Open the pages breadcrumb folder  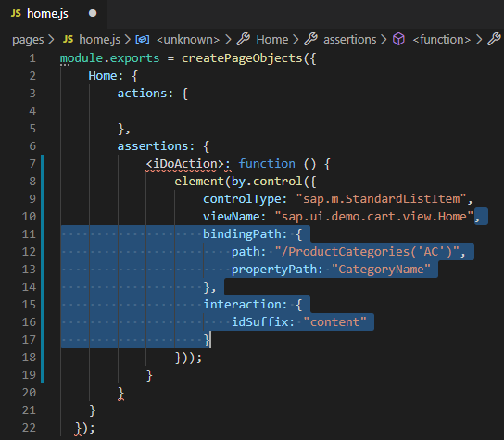pos(28,40)
